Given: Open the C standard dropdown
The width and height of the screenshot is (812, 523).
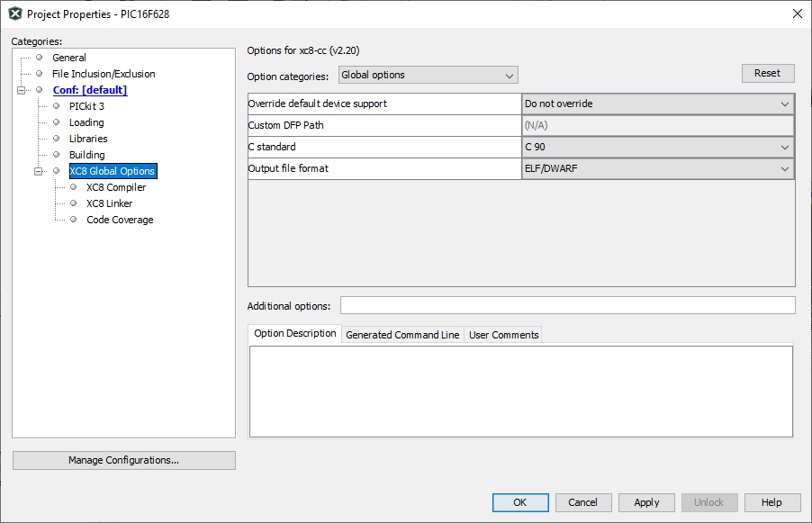Looking at the screenshot, I should pyautogui.click(x=657, y=147).
